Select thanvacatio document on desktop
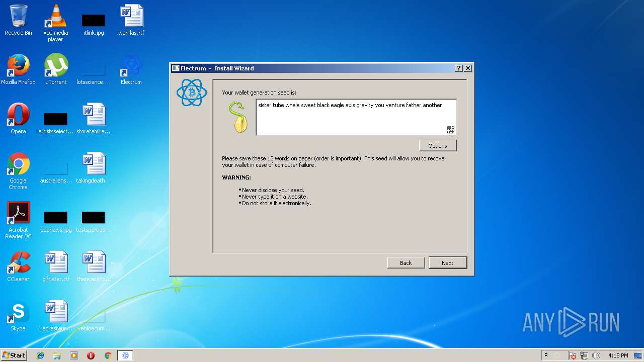The image size is (644, 362). coord(94,266)
